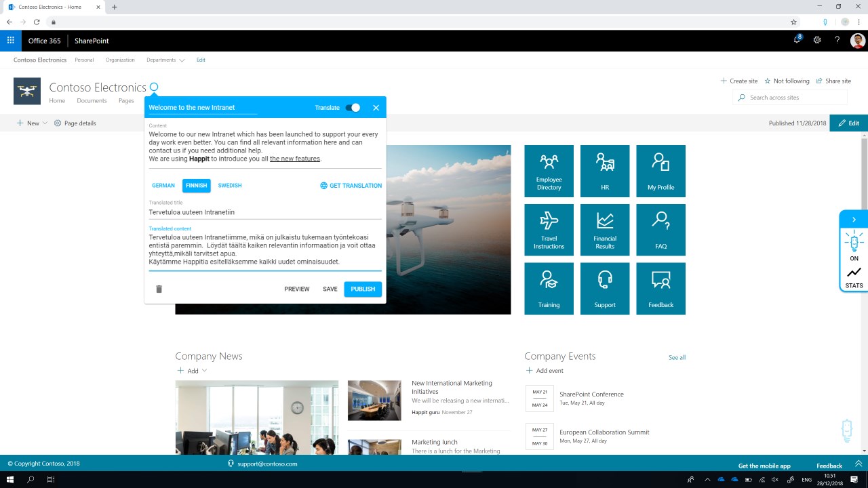Click Edit link in top navigation
Image resolution: width=868 pixels, height=488 pixels.
(x=201, y=60)
